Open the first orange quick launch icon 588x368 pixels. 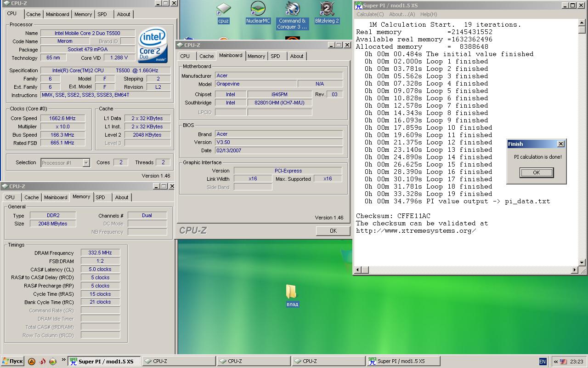(x=32, y=362)
